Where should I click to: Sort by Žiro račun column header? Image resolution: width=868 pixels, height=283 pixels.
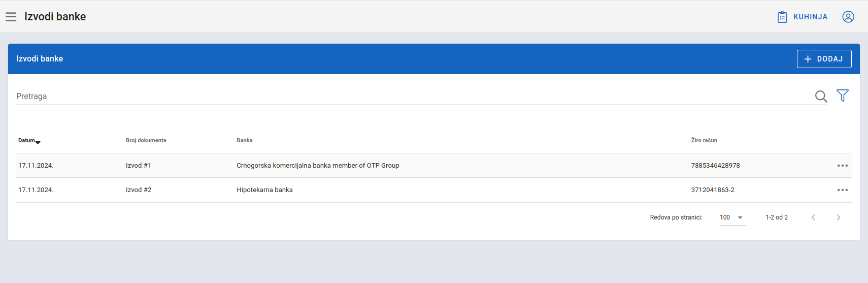tap(704, 141)
